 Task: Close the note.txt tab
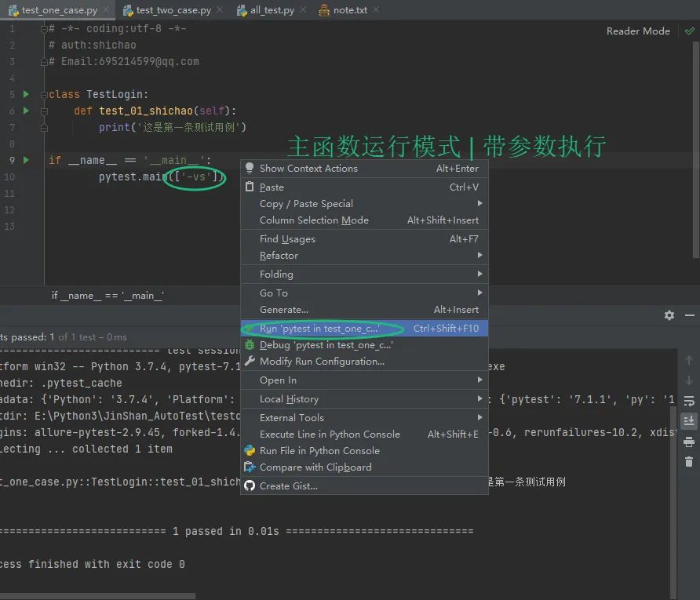click(x=377, y=9)
